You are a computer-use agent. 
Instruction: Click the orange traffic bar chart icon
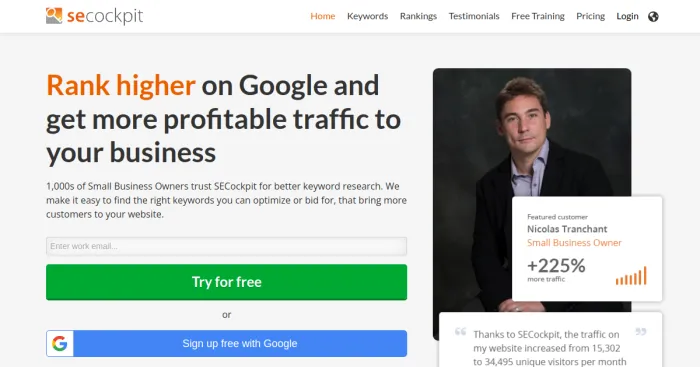(x=631, y=276)
